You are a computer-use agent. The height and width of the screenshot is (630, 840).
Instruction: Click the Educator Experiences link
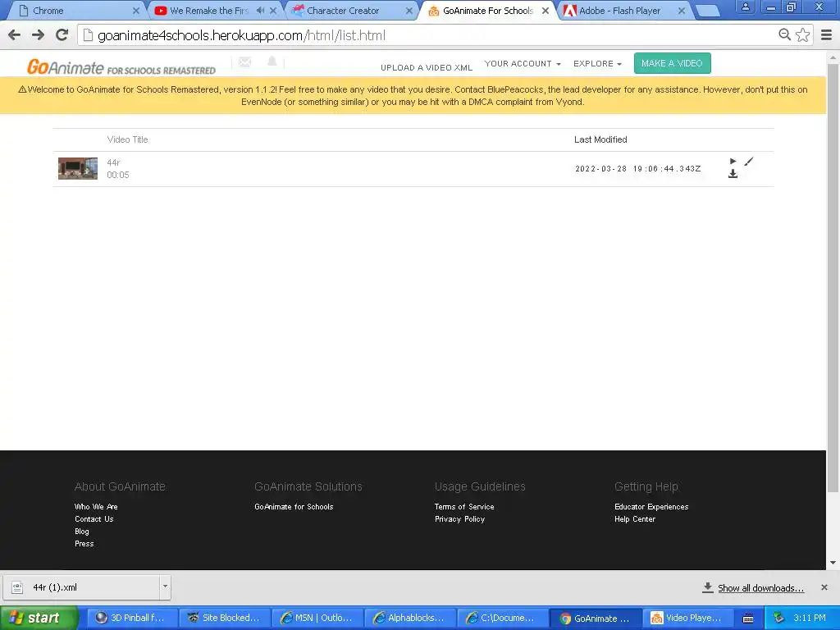click(651, 507)
